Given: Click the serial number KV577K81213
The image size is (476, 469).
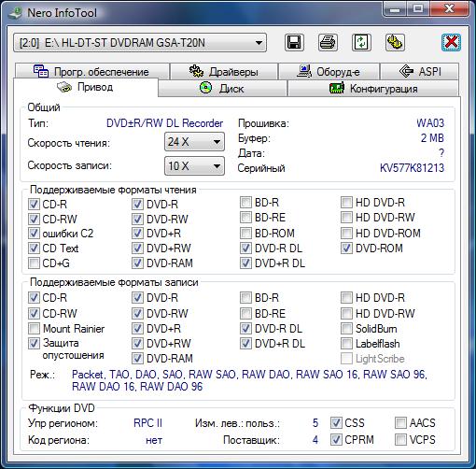Looking at the screenshot, I should [x=412, y=168].
